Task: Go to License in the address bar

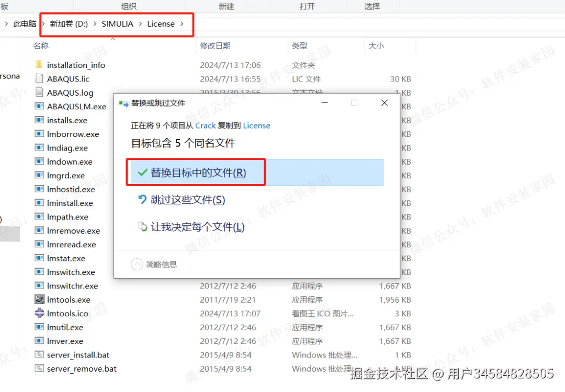Action: (161, 24)
